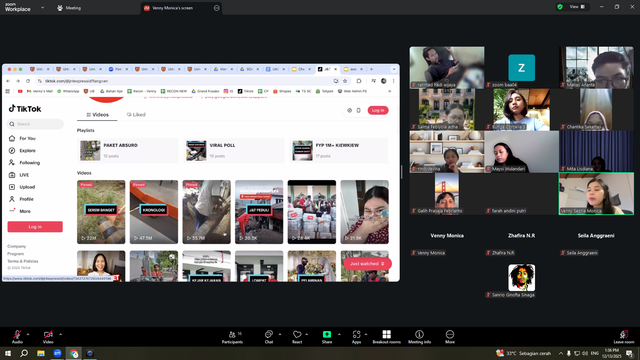Screen dimensions: 640x360
Task: Click the TikTok search field
Action: pos(36,124)
